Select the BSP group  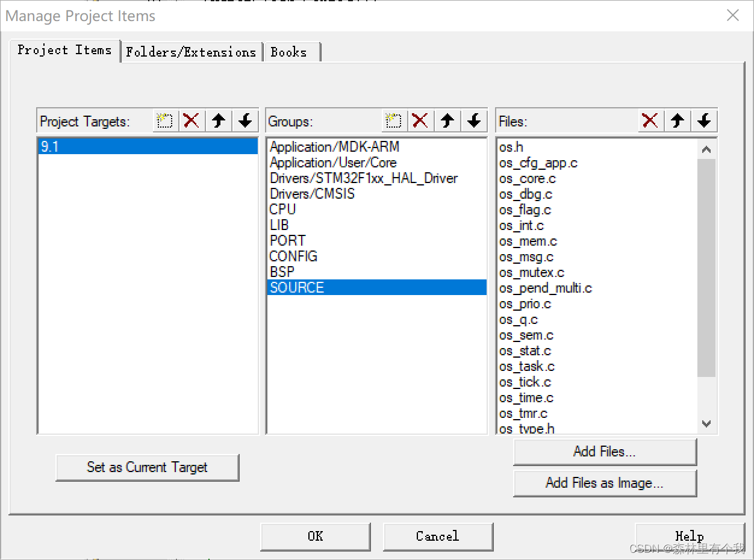coord(376,272)
